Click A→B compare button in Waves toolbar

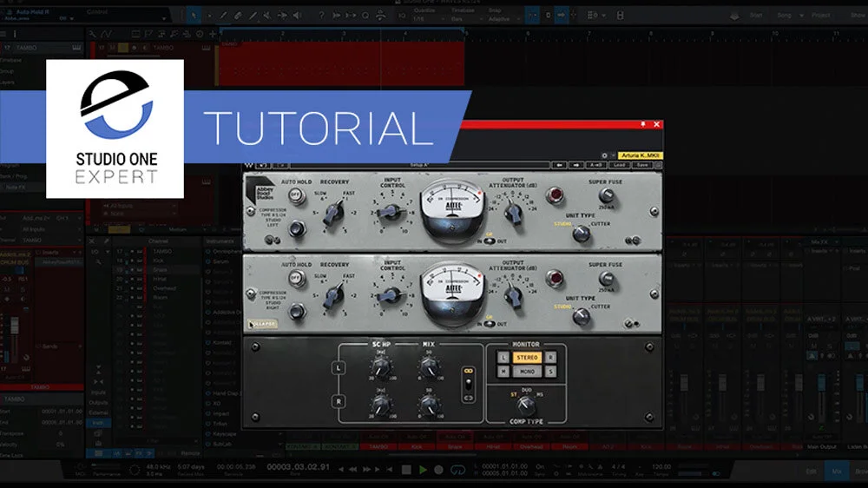(x=596, y=165)
